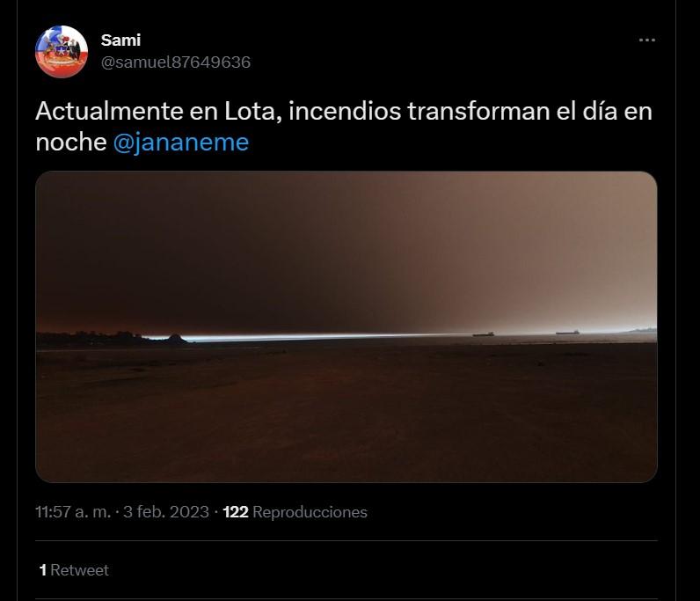The image size is (700, 601).
Task: View the 122 Reproducciones count
Action: coord(295,511)
